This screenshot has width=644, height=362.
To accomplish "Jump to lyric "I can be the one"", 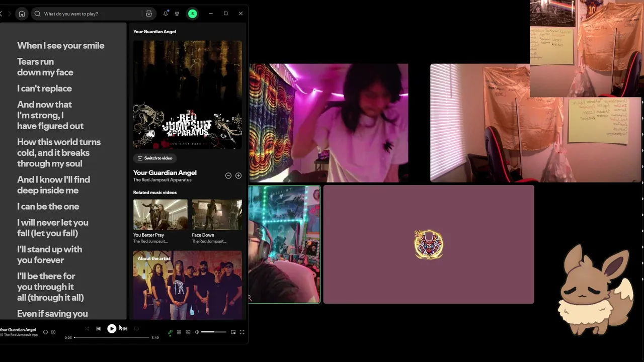I will (48, 207).
